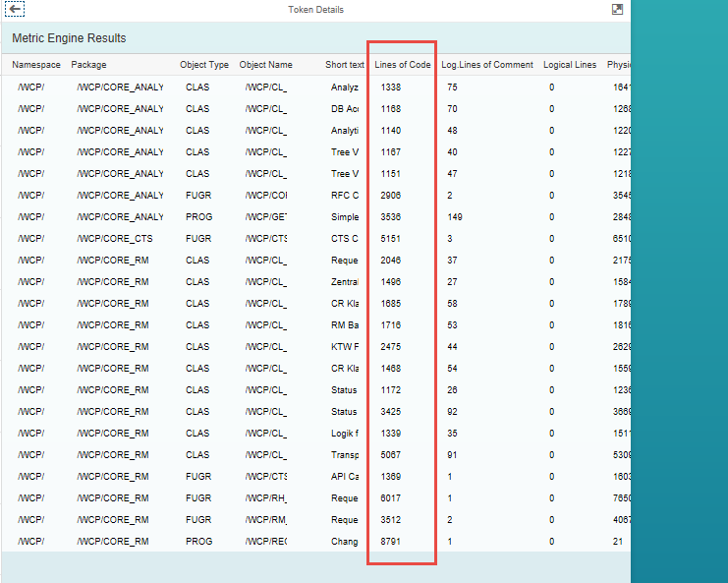Select PROG object type in the Chang row
728x583 pixels.
coord(198,541)
